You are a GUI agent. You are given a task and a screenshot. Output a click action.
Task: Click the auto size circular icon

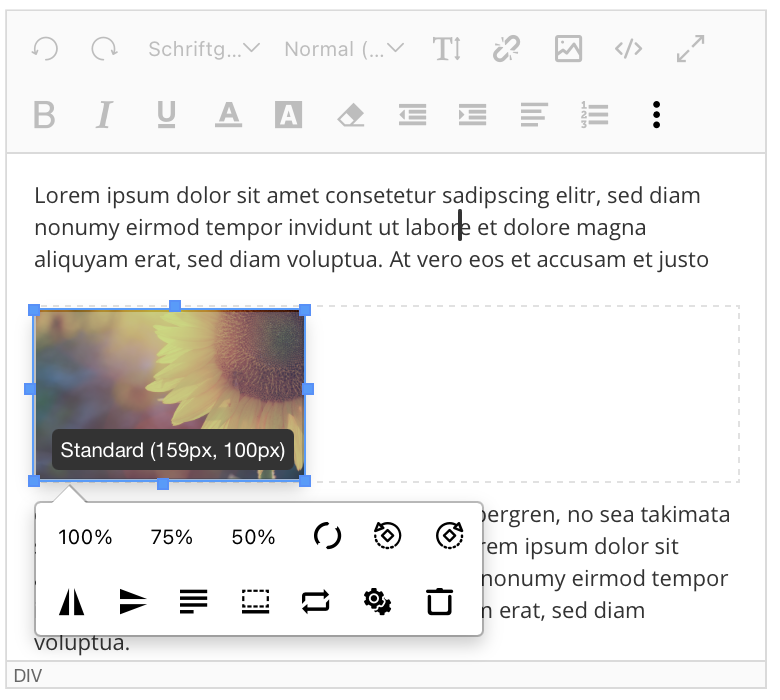point(327,536)
